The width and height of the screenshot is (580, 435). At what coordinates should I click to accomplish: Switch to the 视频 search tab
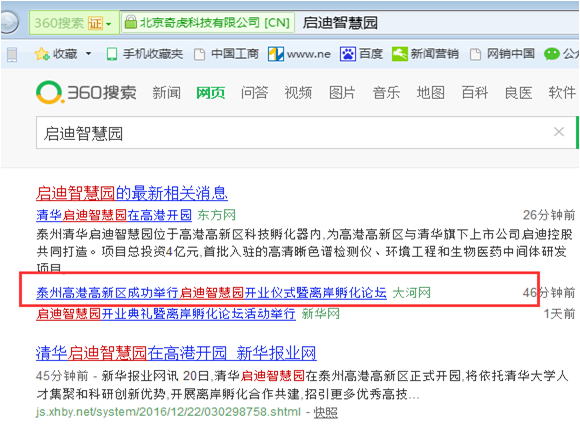298,92
